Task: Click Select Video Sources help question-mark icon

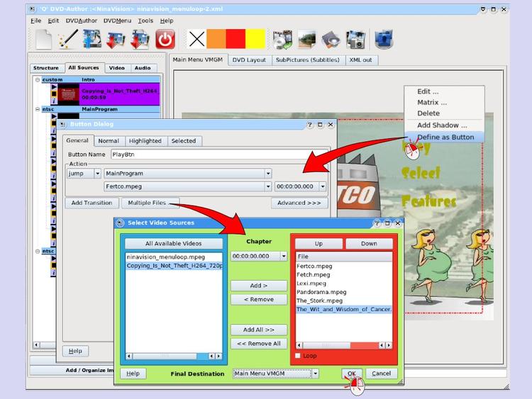Action: tap(377, 223)
